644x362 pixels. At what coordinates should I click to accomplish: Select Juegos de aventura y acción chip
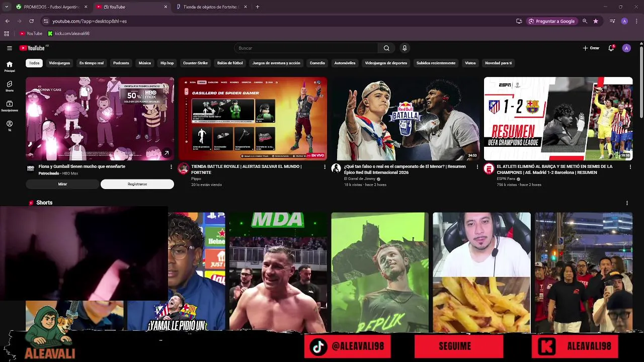click(x=276, y=63)
